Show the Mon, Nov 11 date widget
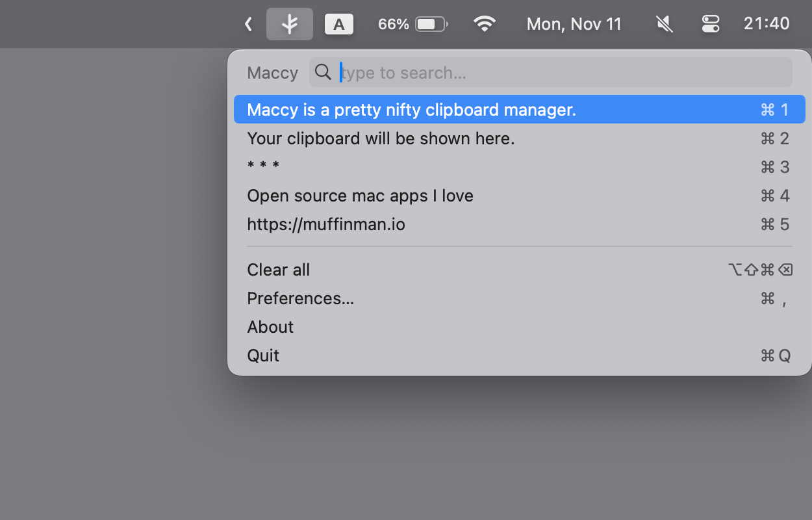The height and width of the screenshot is (520, 812). [574, 24]
